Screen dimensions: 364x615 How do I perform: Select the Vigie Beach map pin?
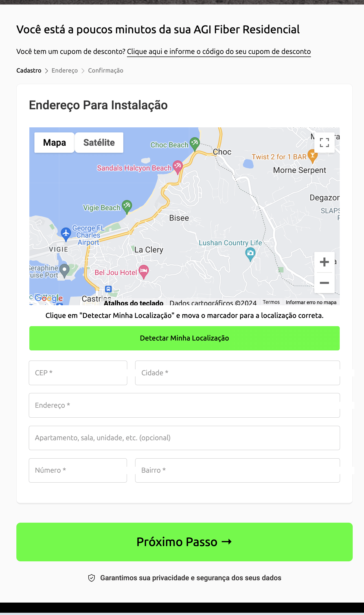[x=127, y=206]
